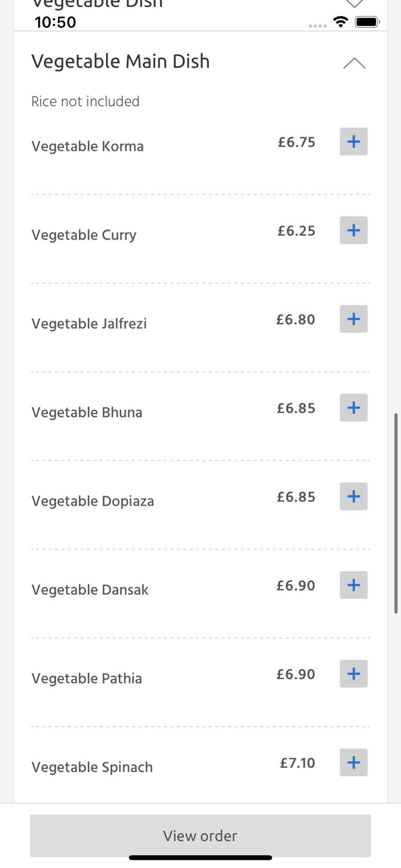Add Vegetable Spinach to the order
Image resolution: width=401 pixels, height=868 pixels.
tap(354, 762)
